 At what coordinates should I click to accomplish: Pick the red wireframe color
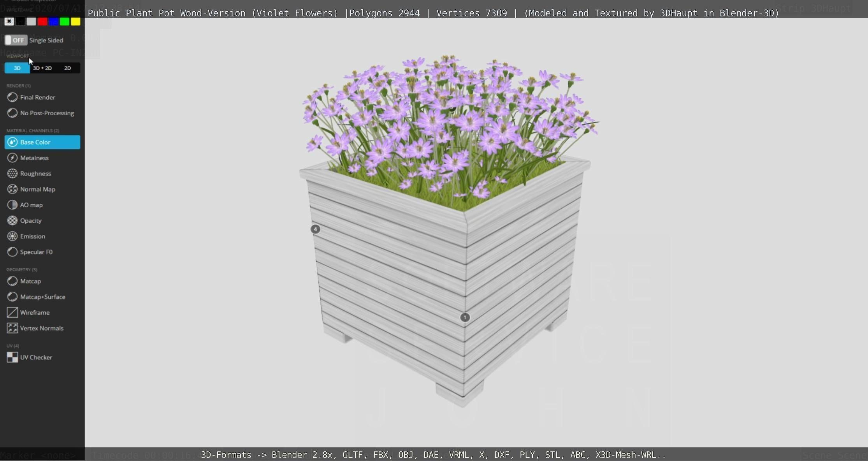[x=42, y=21]
